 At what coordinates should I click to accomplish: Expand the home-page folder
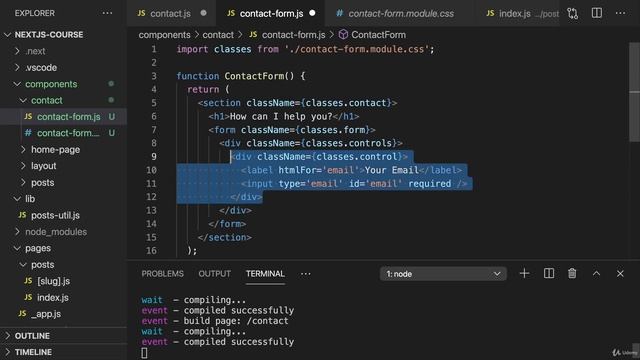23,150
